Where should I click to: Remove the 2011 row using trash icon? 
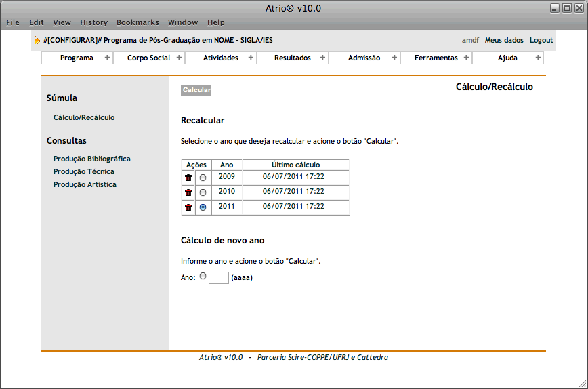coord(188,207)
